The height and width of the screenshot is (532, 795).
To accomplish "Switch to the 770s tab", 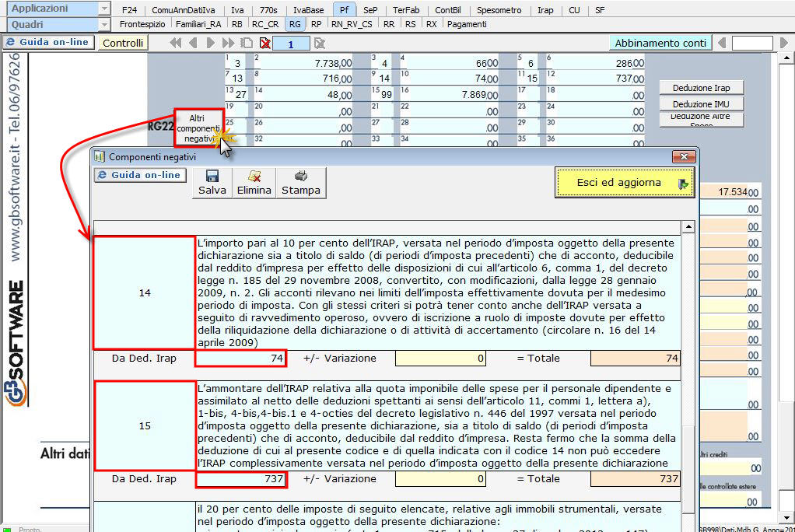I will click(x=268, y=9).
